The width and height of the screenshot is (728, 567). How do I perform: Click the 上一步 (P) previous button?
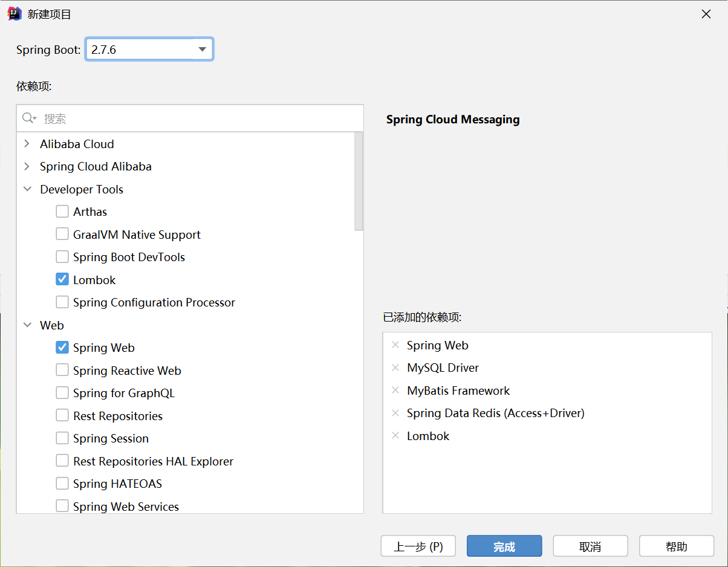[418, 546]
